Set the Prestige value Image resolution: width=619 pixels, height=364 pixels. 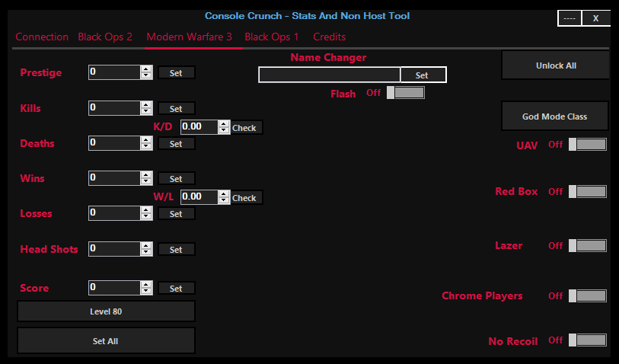[176, 73]
